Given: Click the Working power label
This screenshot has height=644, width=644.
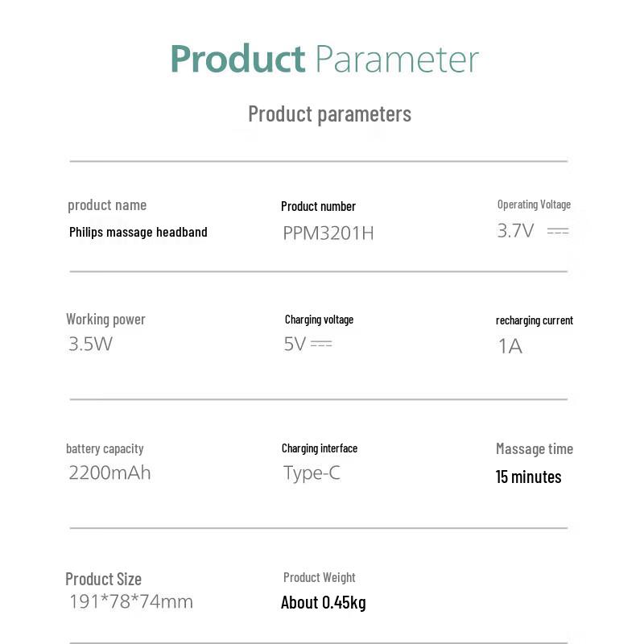Looking at the screenshot, I should (x=105, y=319).
